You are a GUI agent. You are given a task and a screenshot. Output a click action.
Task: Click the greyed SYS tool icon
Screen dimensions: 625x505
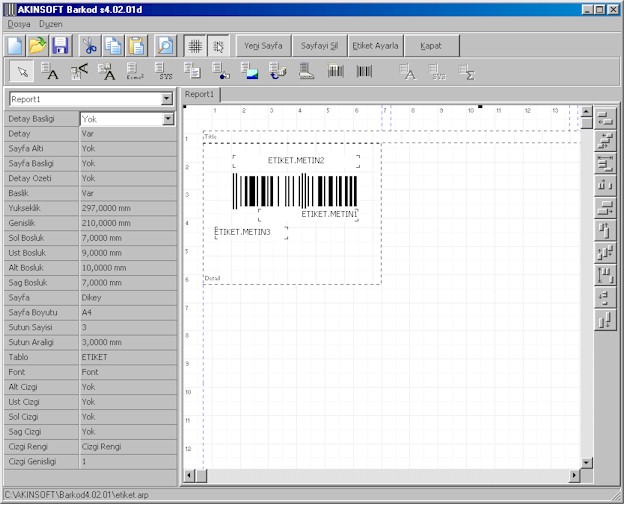coord(437,72)
